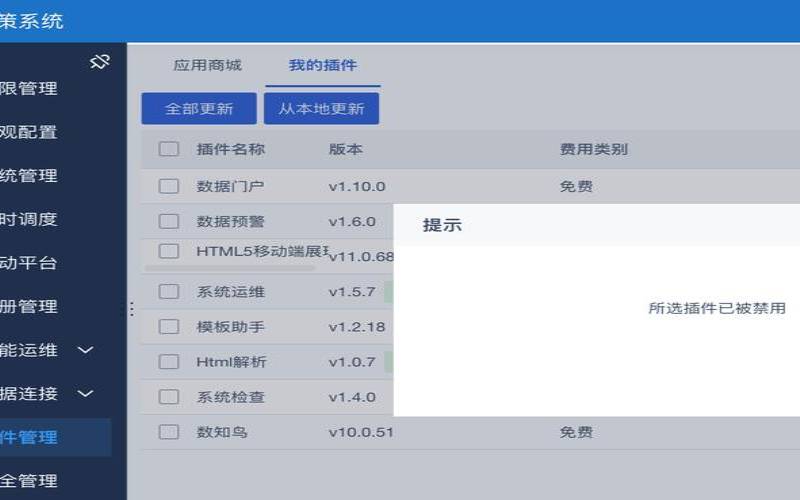Tick the 系统运维 plugin checkbox
This screenshot has width=800, height=500.
click(169, 291)
